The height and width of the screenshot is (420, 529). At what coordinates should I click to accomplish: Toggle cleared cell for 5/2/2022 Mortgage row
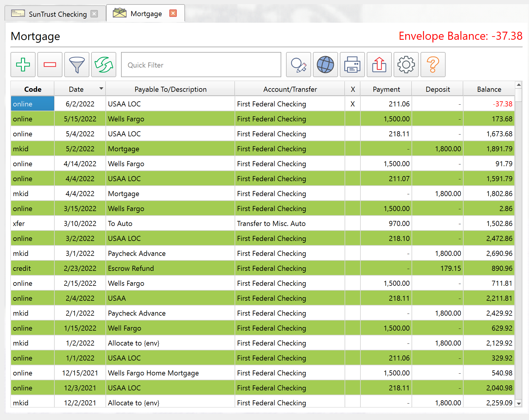coord(353,149)
